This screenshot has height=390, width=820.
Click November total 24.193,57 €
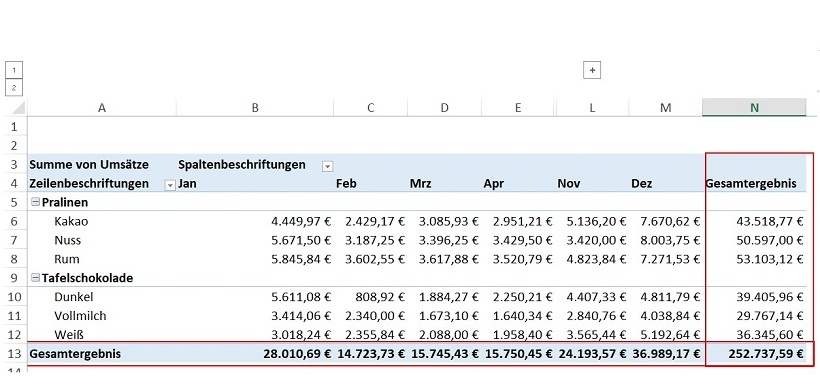(593, 353)
